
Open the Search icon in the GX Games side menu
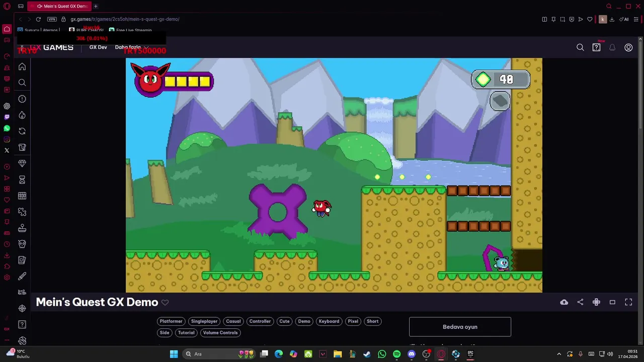22,82
